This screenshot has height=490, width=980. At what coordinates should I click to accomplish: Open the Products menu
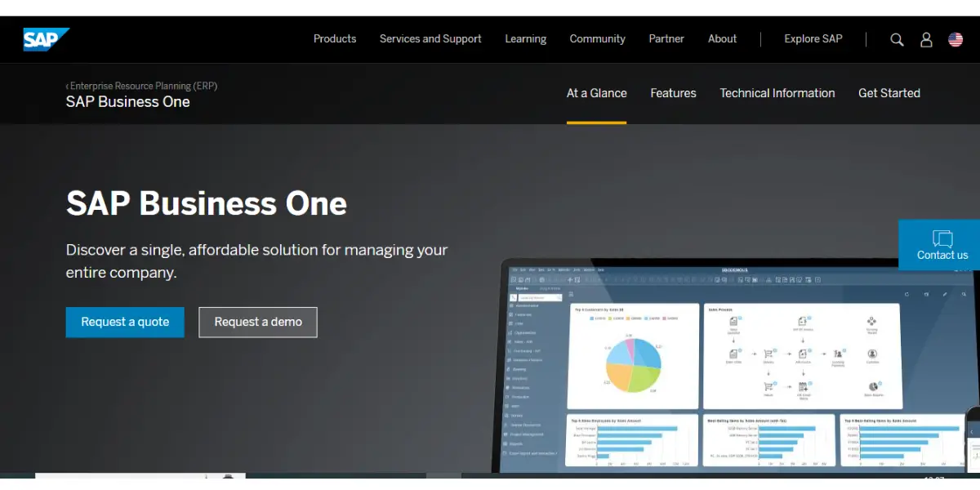[x=335, y=39]
